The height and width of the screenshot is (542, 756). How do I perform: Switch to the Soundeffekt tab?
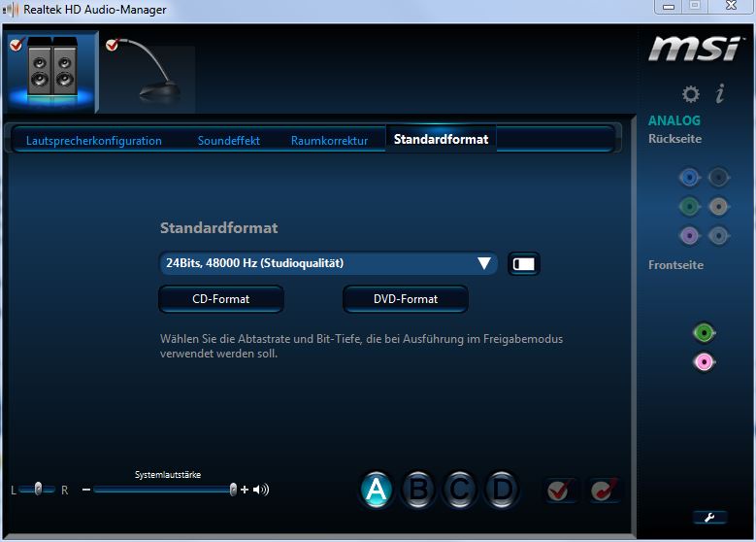[228, 141]
